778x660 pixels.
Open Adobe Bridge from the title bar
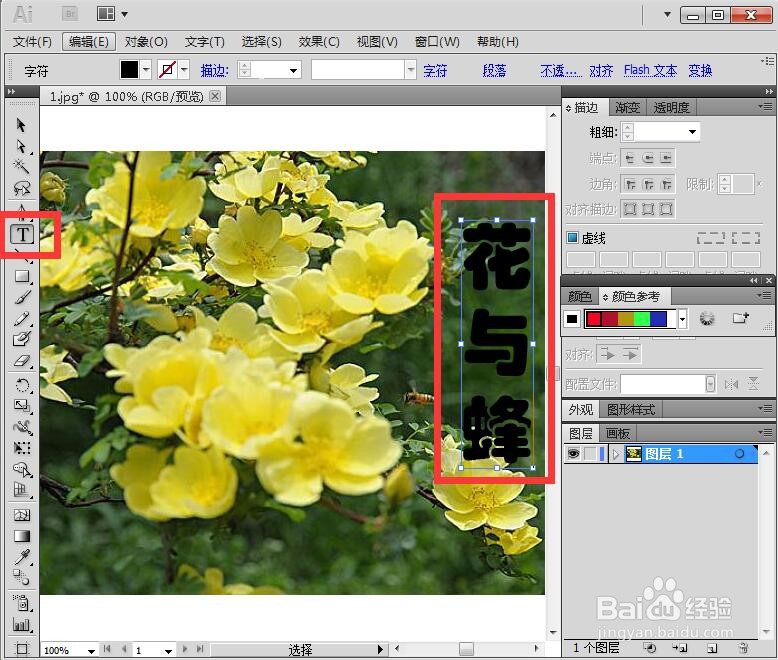(70, 14)
